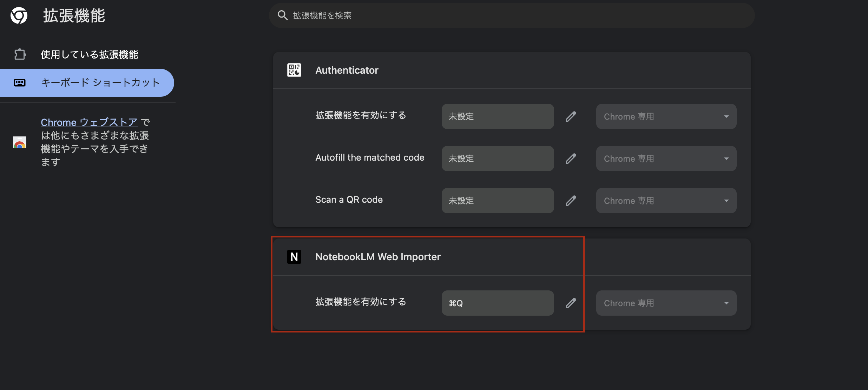Edit Authenticator activate extension shortcut pencil
The width and height of the screenshot is (868, 390).
[571, 116]
